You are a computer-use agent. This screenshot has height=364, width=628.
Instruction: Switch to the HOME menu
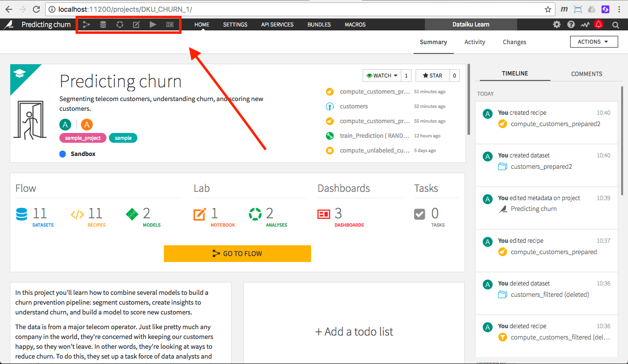[x=202, y=25]
